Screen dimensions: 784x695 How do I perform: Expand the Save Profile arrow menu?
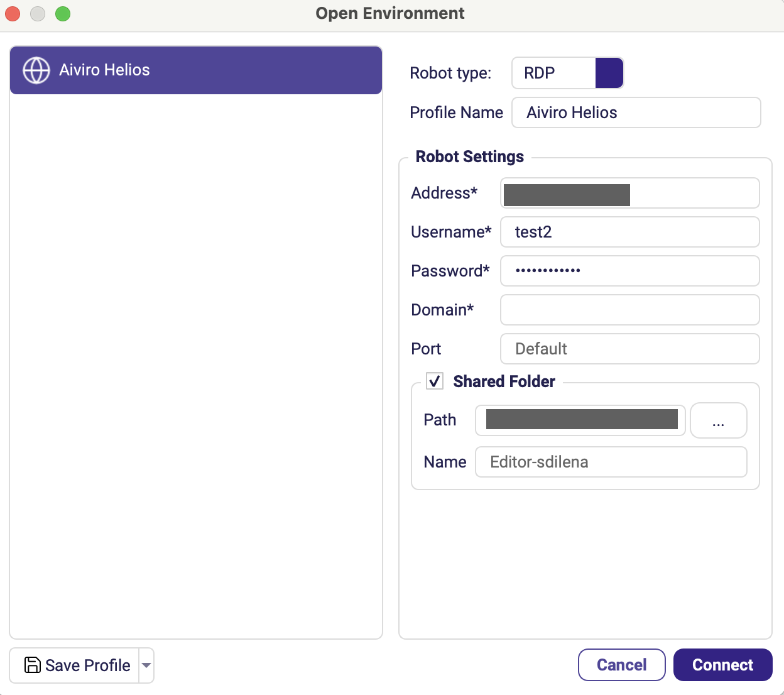146,665
